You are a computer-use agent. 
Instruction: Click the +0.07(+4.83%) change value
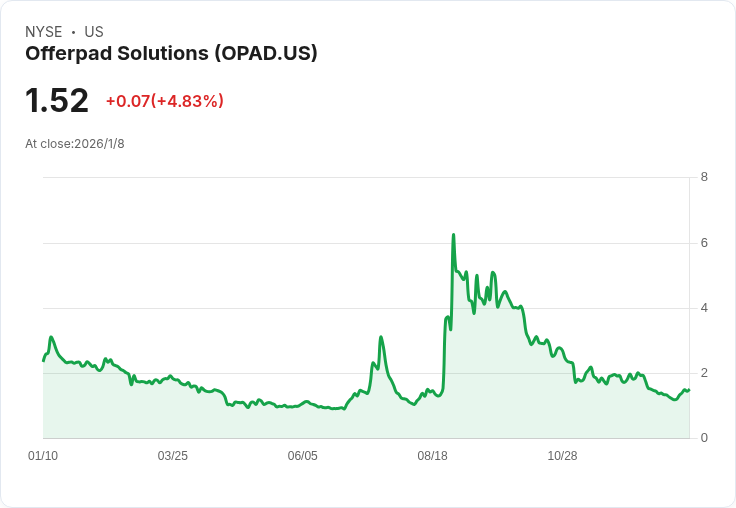tap(165, 101)
